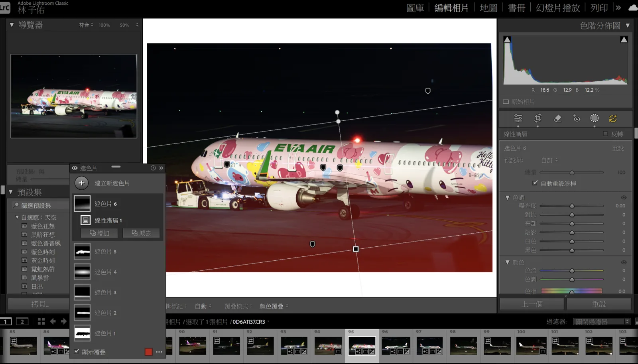Open the 圖庫 module
Screen dimensions: 638x364
(415, 8)
